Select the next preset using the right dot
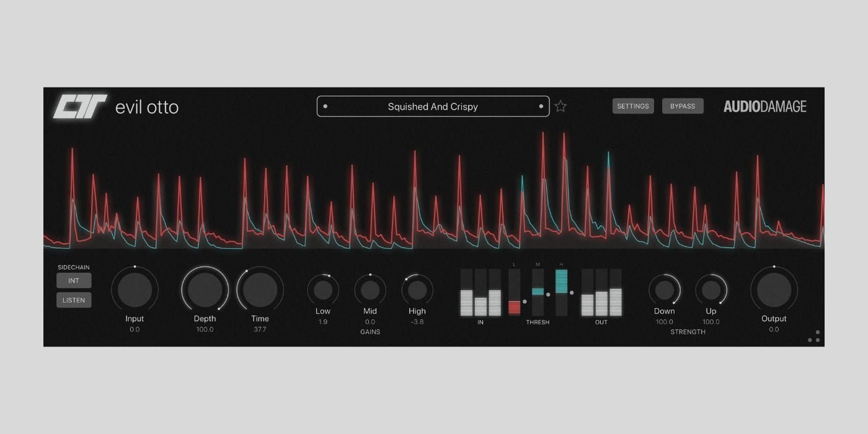The width and height of the screenshot is (868, 434). 541,107
